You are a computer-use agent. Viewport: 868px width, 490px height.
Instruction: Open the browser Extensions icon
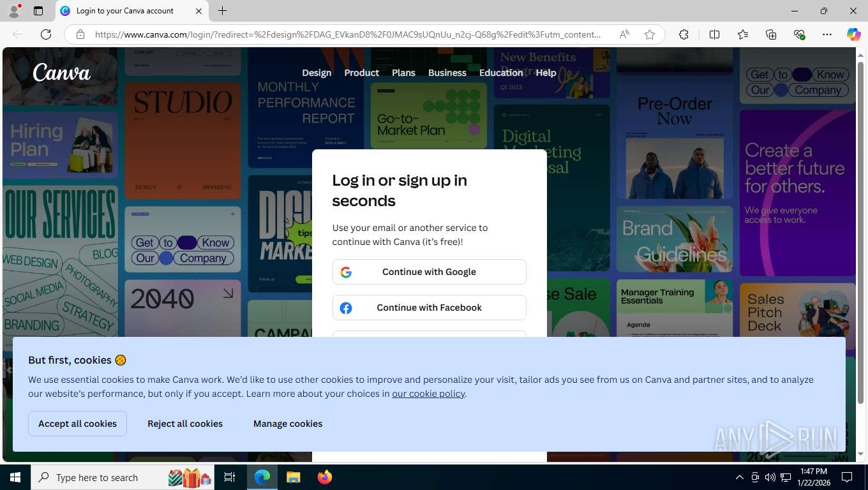pyautogui.click(x=684, y=34)
